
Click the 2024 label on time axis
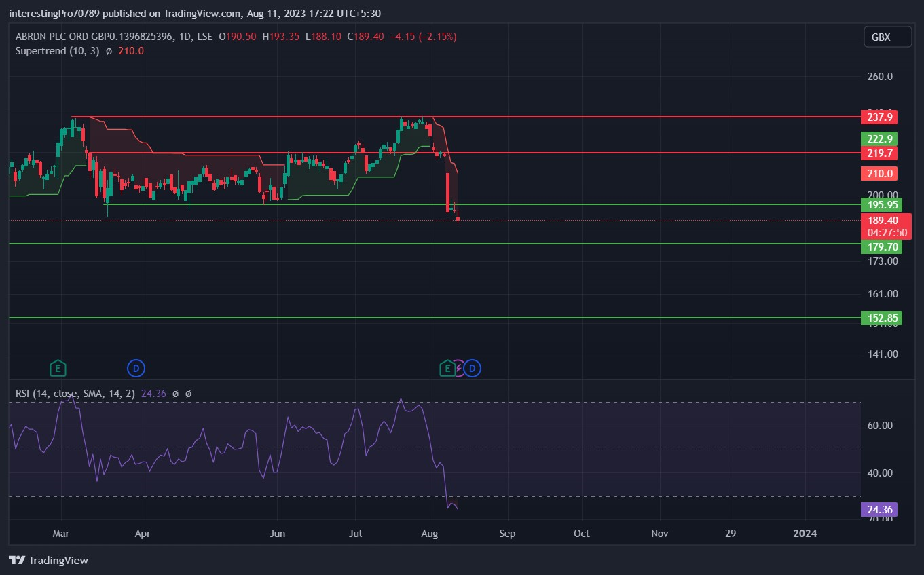(805, 534)
